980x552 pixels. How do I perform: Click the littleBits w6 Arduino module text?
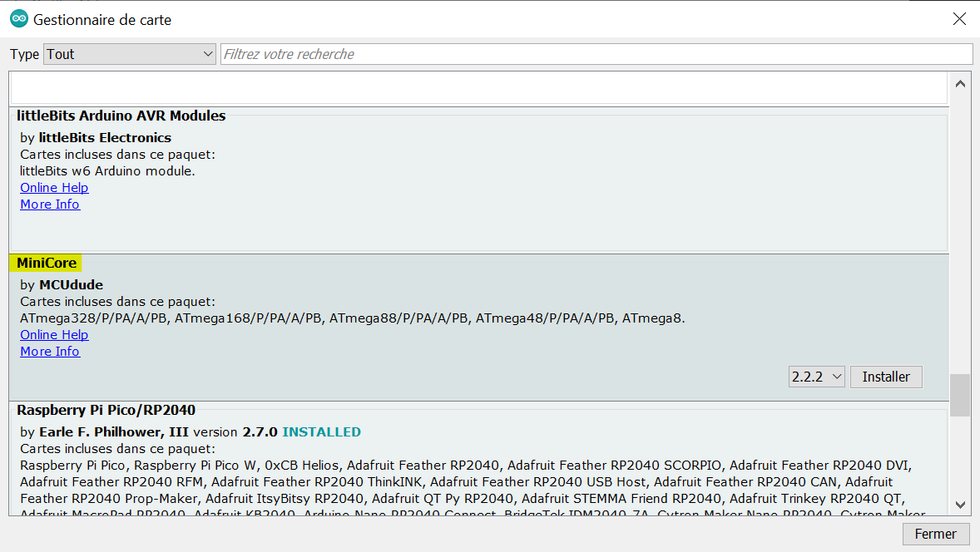pos(107,171)
